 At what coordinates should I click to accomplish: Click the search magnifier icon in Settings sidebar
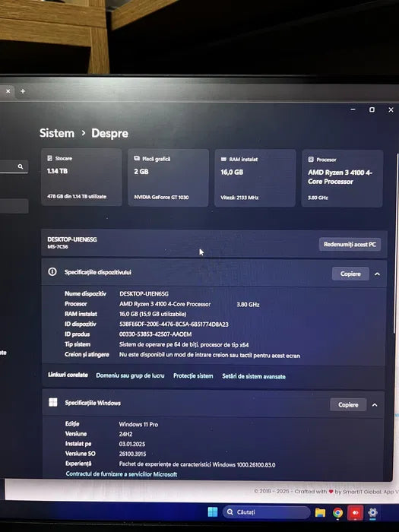pyautogui.click(x=21, y=166)
